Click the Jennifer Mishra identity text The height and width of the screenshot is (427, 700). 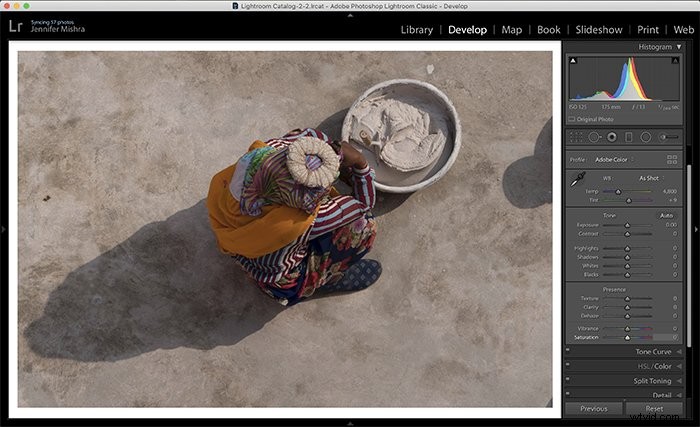click(x=58, y=29)
